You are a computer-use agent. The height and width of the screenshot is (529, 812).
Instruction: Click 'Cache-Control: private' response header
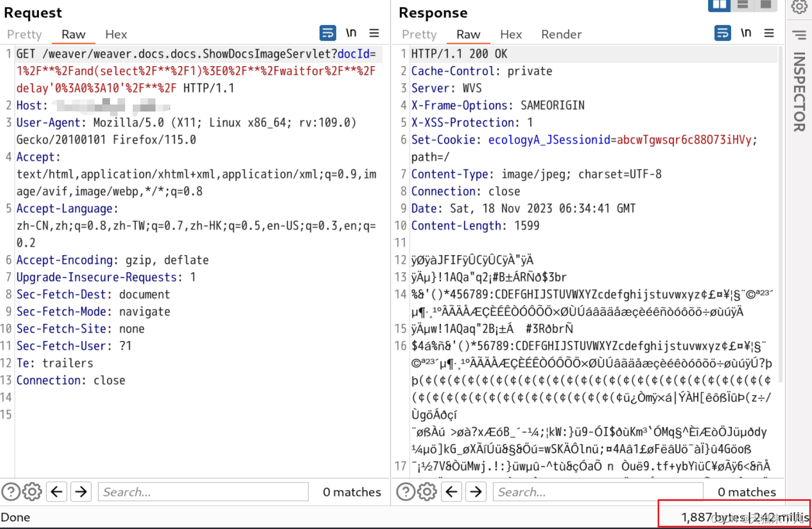point(482,71)
